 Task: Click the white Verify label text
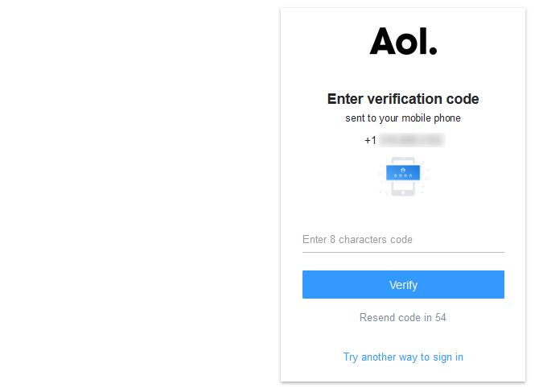403,285
